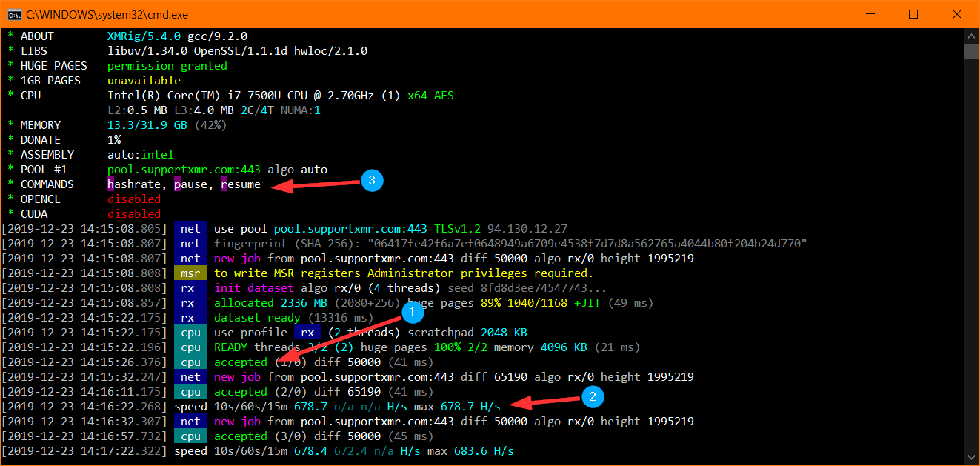Click the 'pause' command text

point(190,184)
